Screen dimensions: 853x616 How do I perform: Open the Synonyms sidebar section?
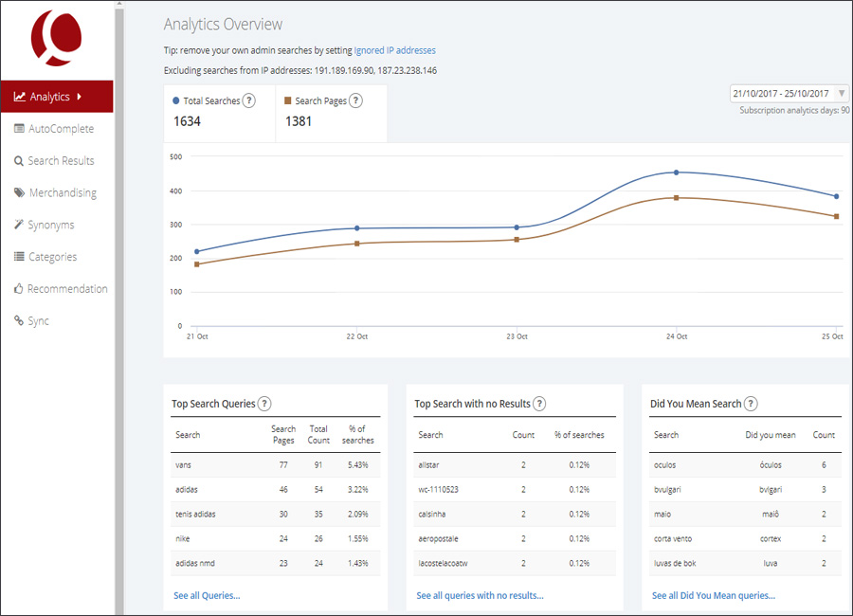tap(50, 226)
